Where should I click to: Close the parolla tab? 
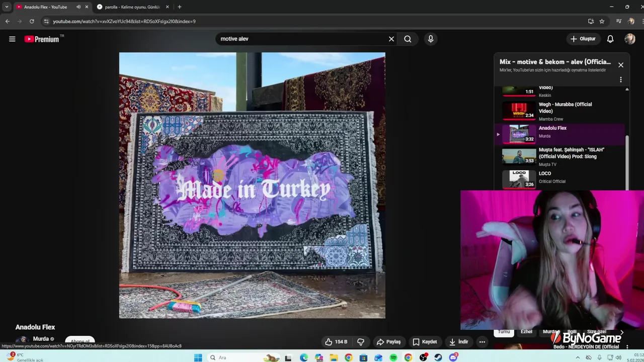[168, 7]
